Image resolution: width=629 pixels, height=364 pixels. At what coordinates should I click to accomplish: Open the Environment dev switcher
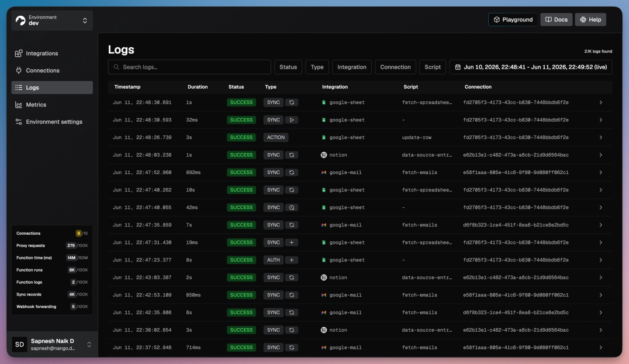pyautogui.click(x=52, y=21)
